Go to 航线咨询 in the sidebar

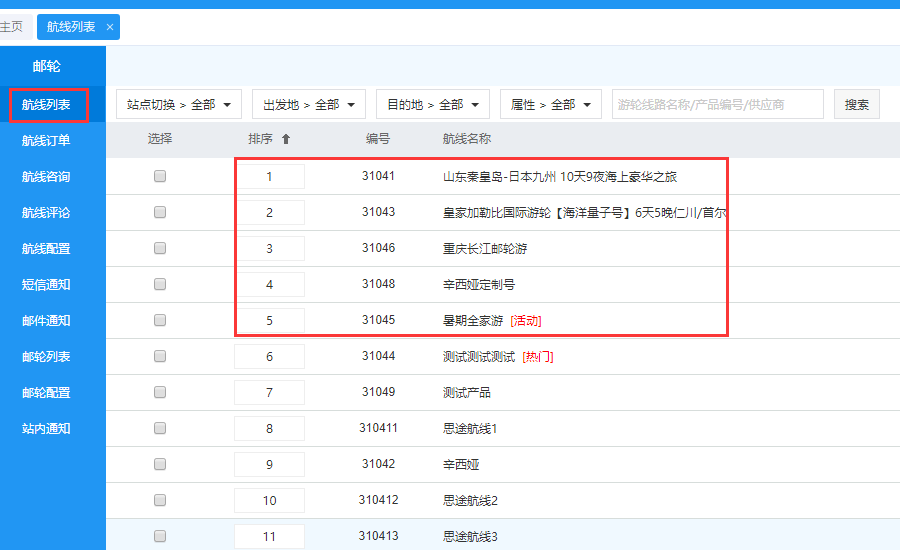[x=46, y=177]
